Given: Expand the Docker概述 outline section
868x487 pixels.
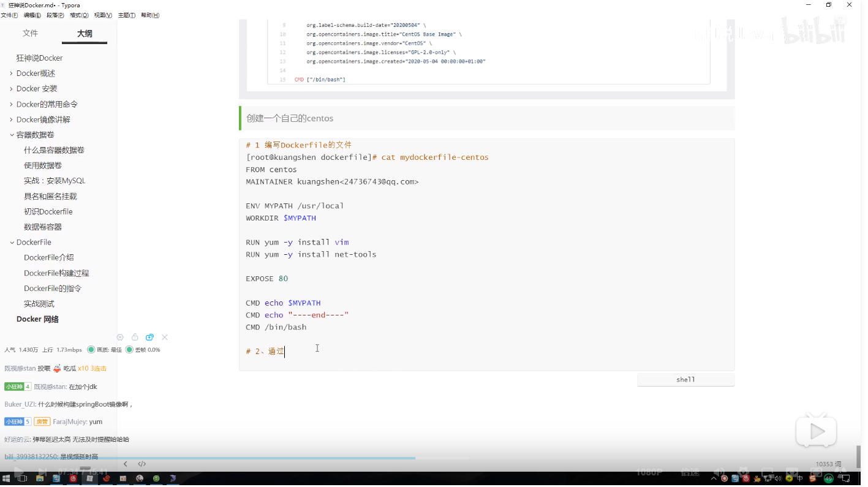Looking at the screenshot, I should tap(12, 74).
